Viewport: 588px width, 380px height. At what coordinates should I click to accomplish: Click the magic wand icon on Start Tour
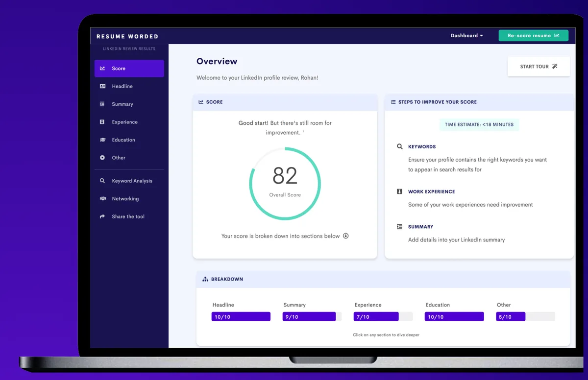pos(555,67)
